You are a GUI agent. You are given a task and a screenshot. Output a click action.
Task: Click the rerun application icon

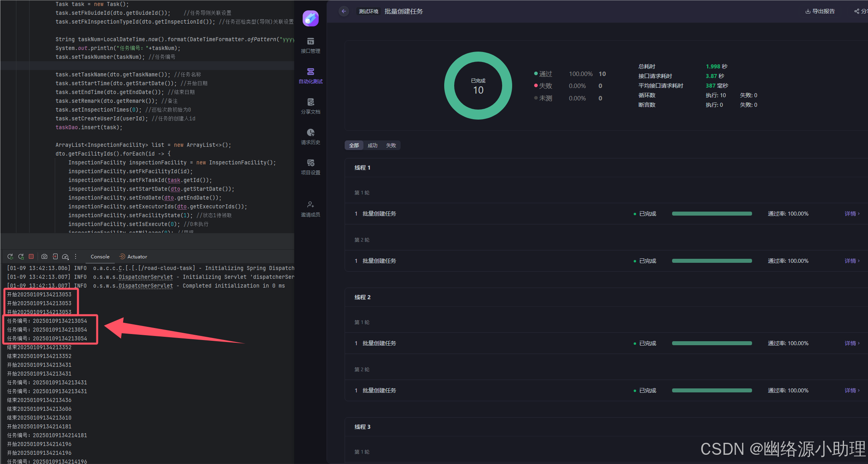pyautogui.click(x=10, y=256)
